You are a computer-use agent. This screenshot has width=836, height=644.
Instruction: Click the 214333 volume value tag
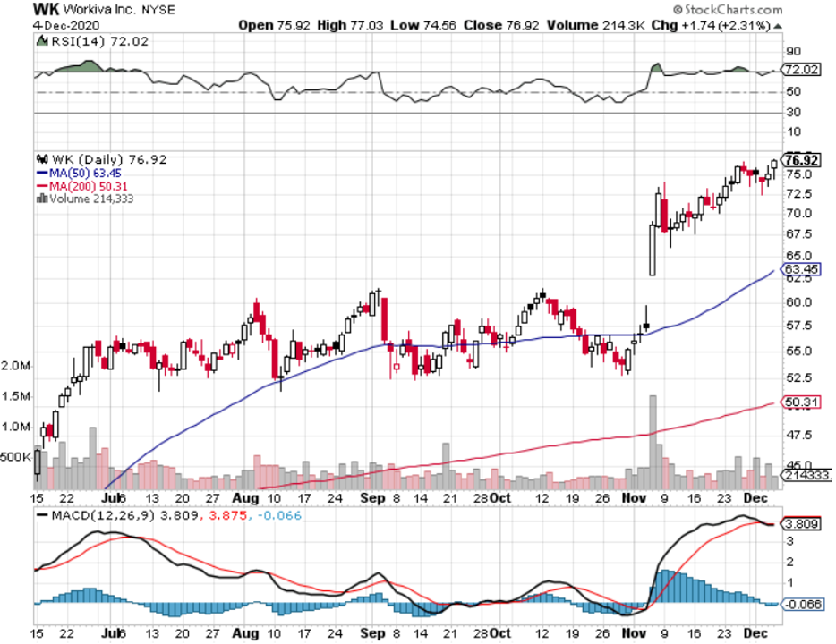[x=806, y=478]
